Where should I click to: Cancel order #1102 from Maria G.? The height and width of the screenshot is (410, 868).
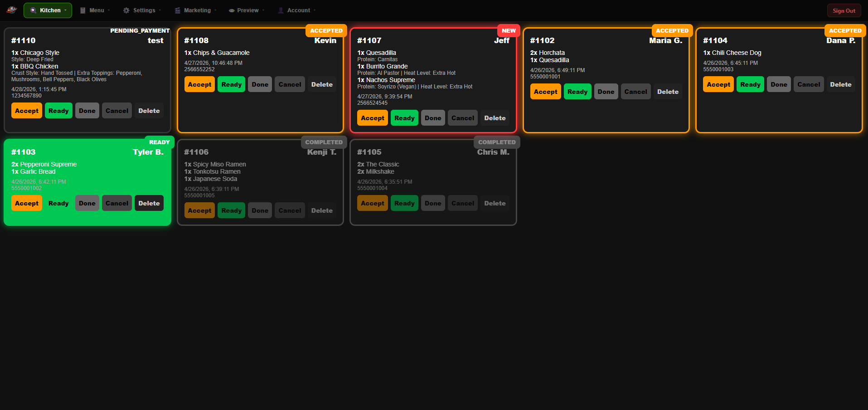[x=635, y=92]
